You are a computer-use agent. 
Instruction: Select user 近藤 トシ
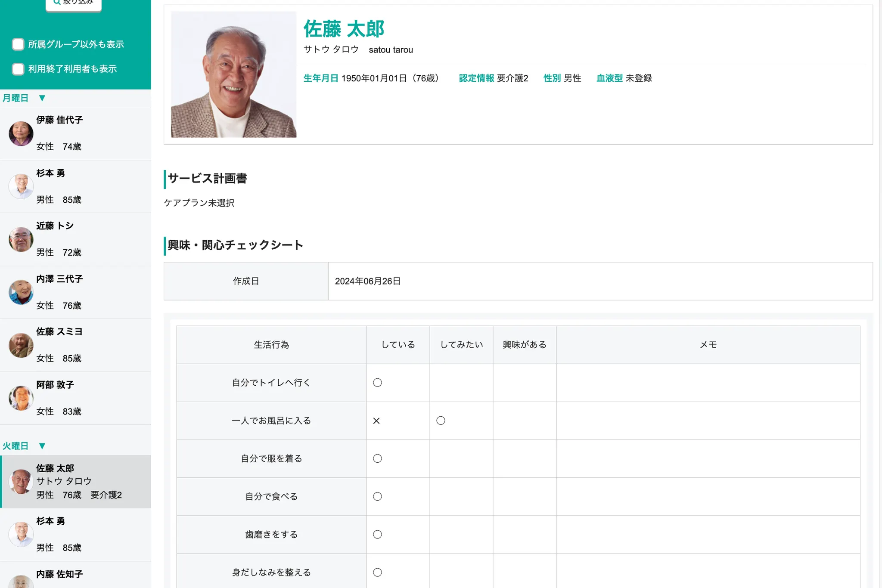point(75,239)
